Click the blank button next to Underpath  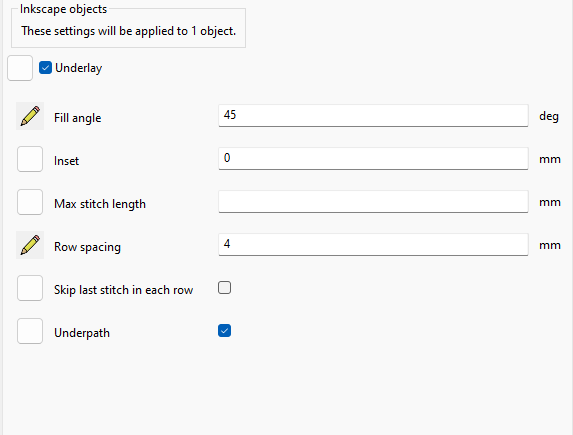30,331
